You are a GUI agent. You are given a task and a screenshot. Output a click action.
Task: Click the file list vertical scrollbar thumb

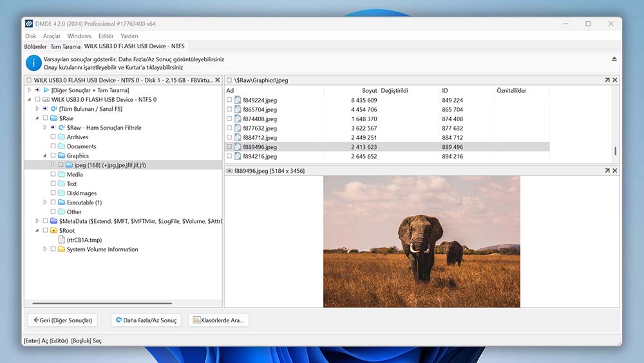tap(615, 151)
